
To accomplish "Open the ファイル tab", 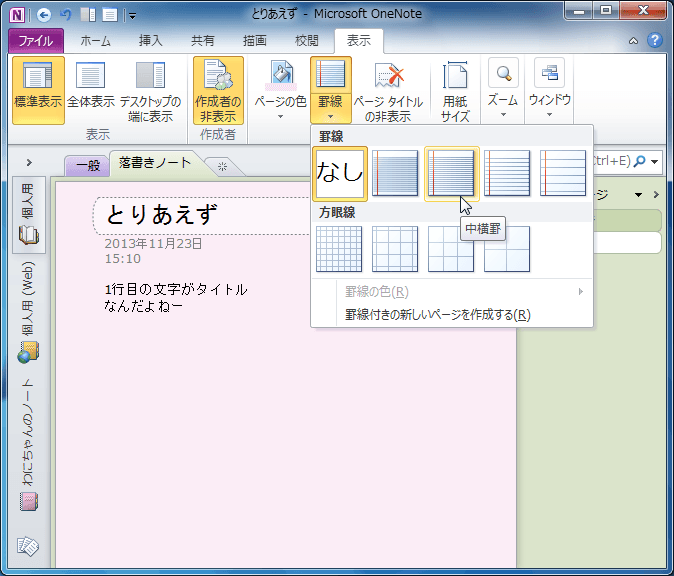I will 36,41.
